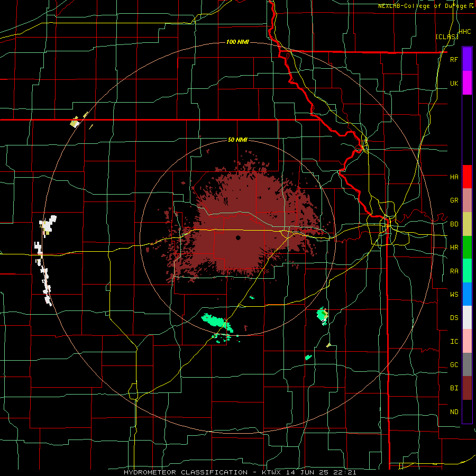Click the green and yellow storm cell southeast of radar
This screenshot has height=476, width=476.
[x=323, y=315]
